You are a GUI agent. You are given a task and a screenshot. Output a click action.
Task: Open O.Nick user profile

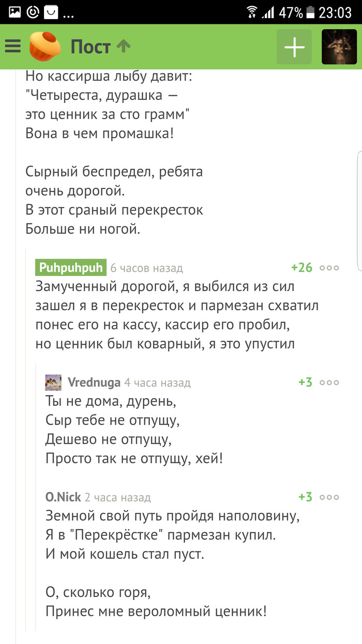[x=63, y=497]
